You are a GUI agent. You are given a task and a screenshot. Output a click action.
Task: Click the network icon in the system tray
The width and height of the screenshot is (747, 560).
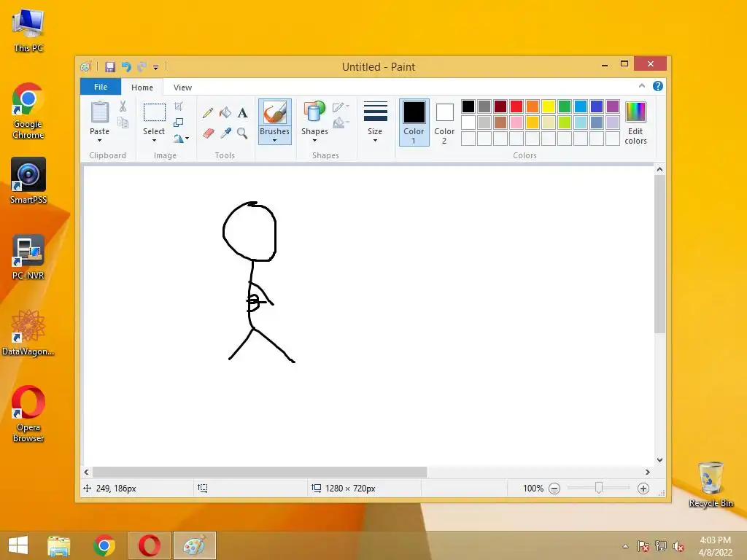coord(661,546)
